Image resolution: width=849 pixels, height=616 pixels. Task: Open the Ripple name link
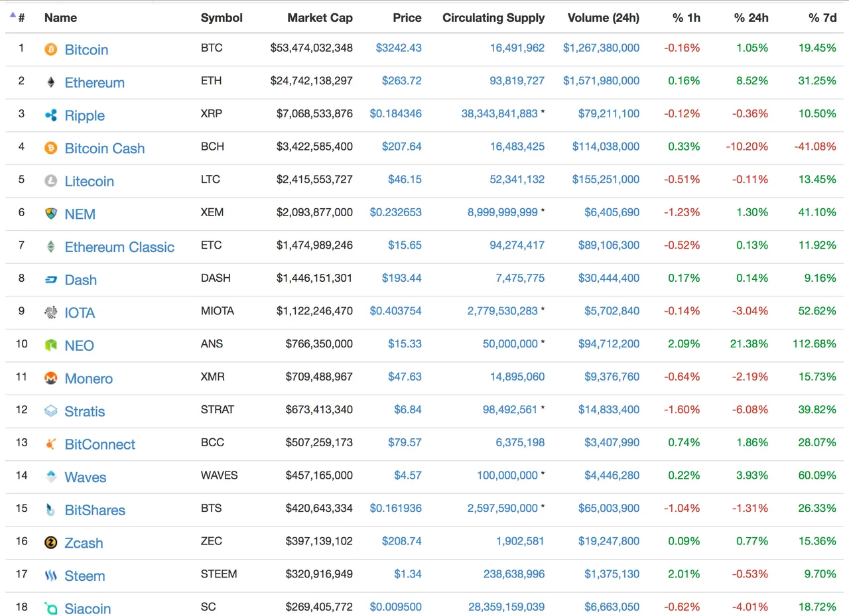(85, 115)
